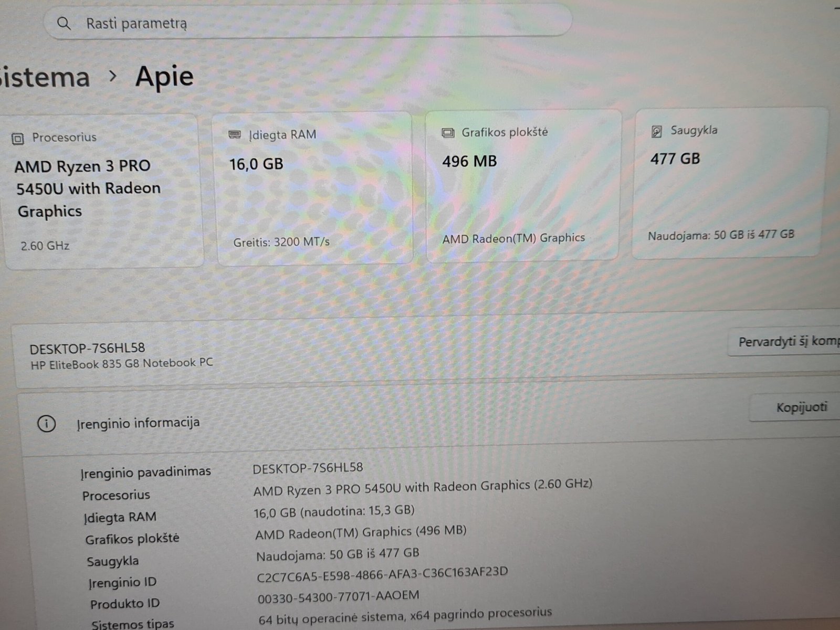Select the DESKTOP-7S6HL58 device name header
This screenshot has height=630, width=840.
point(87,349)
